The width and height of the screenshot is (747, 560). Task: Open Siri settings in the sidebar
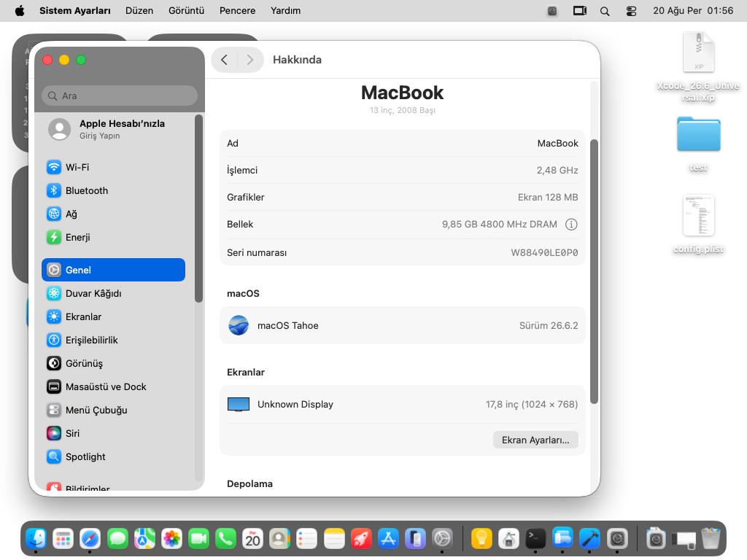coord(113,433)
